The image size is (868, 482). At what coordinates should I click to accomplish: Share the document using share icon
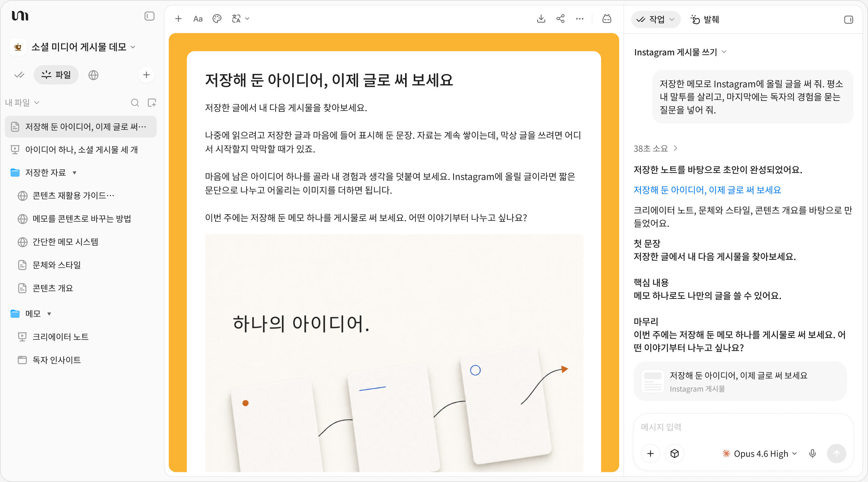point(561,19)
